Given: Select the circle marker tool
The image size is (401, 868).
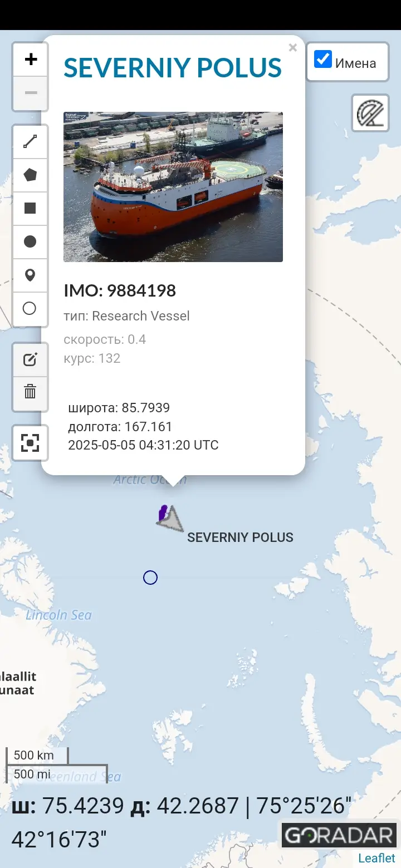Looking at the screenshot, I should (30, 308).
